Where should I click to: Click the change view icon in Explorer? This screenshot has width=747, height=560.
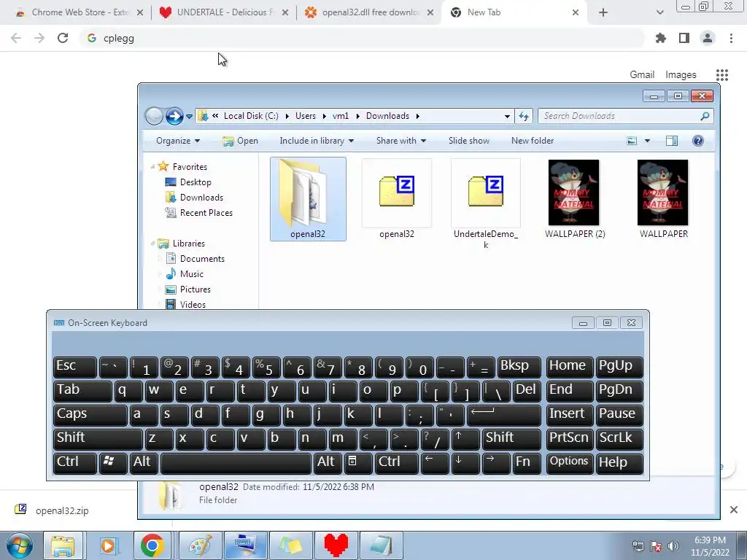(632, 141)
